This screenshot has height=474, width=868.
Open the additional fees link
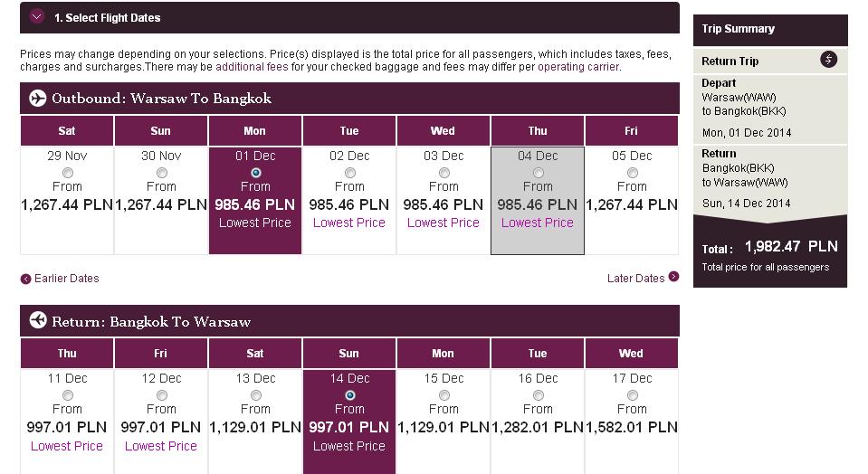click(x=252, y=67)
